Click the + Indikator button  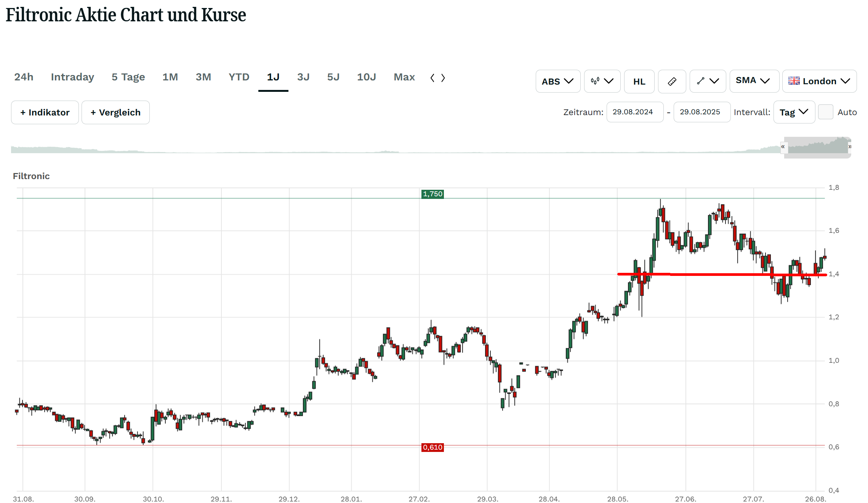pos(45,112)
